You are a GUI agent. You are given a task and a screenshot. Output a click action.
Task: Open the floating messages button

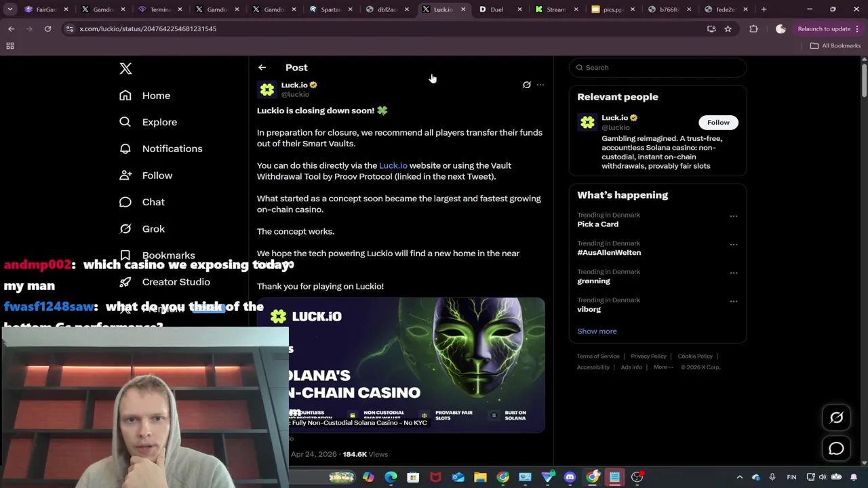pyautogui.click(x=836, y=449)
